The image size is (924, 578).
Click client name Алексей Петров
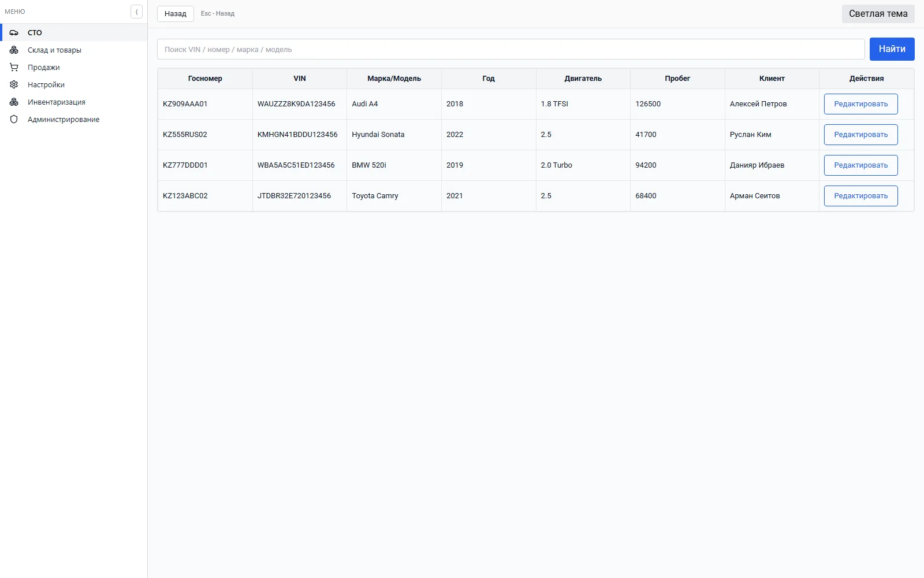coord(758,104)
